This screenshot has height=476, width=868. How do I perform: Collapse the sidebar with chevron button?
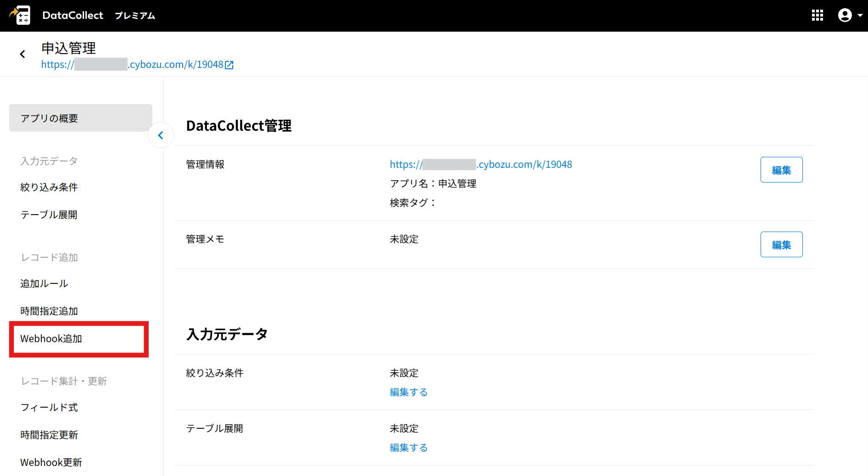[161, 135]
